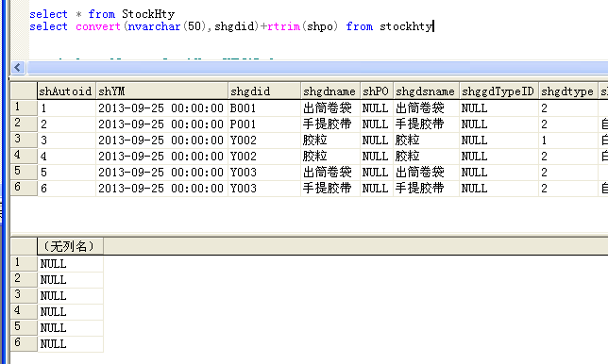Viewport: 608px width, 364px height.
Task: Select the shAutoid column header
Action: click(66, 91)
